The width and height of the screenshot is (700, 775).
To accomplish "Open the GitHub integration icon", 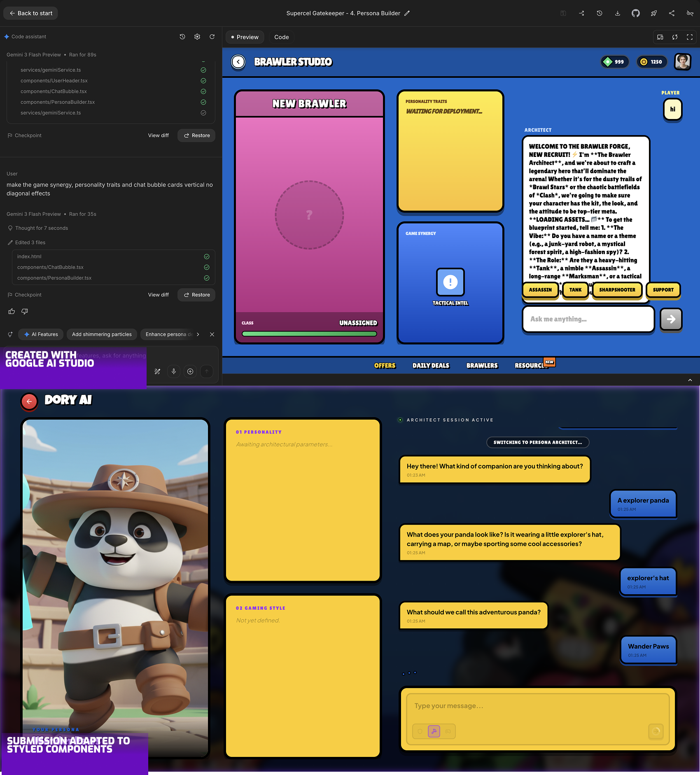I will click(x=636, y=13).
